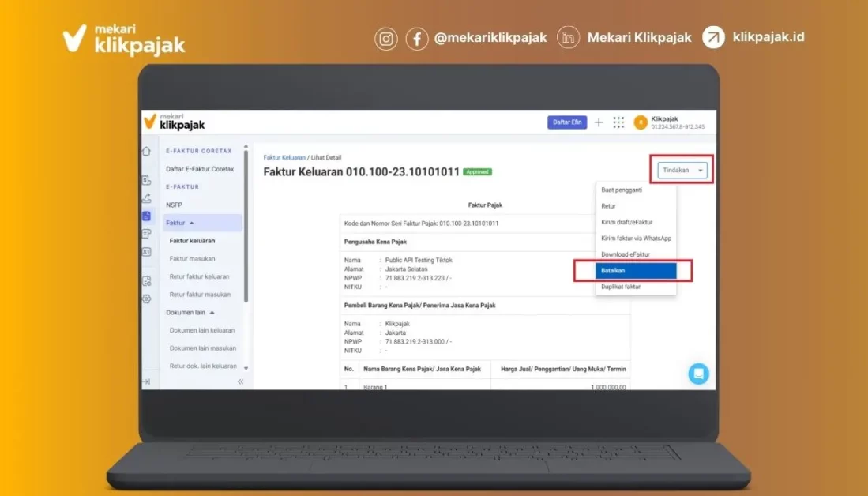Select the highlighted e-Faktur document icon
The image size is (868, 496).
point(147,216)
